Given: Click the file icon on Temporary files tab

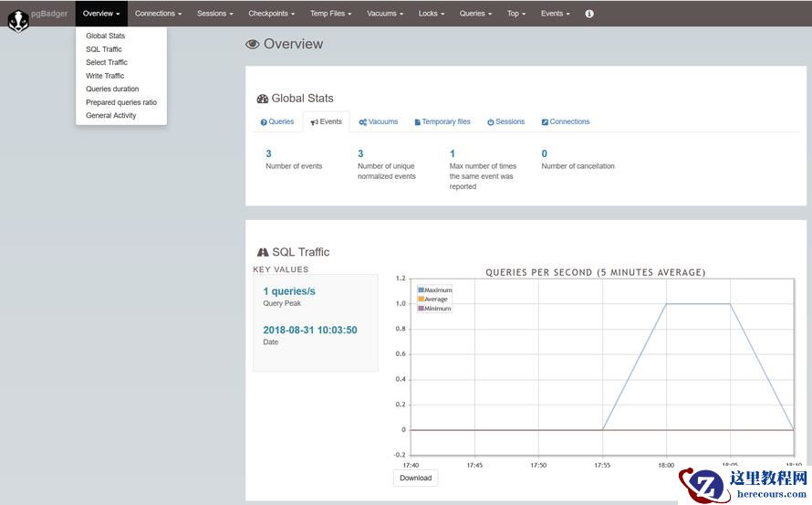Looking at the screenshot, I should (417, 122).
